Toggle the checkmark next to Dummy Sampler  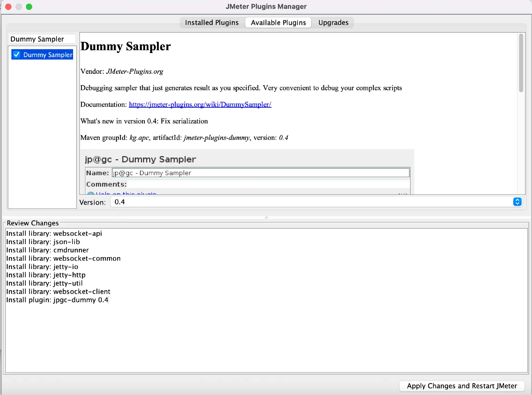tap(16, 54)
